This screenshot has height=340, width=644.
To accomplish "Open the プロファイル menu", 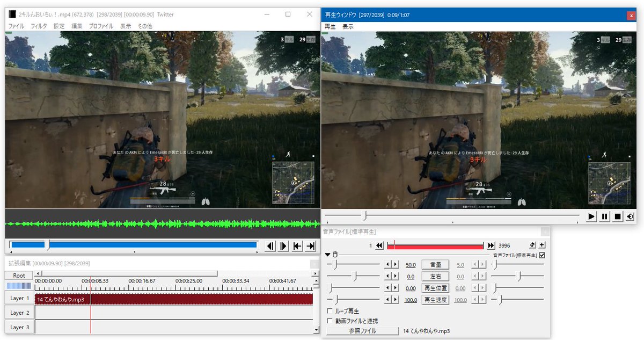I will (x=101, y=26).
